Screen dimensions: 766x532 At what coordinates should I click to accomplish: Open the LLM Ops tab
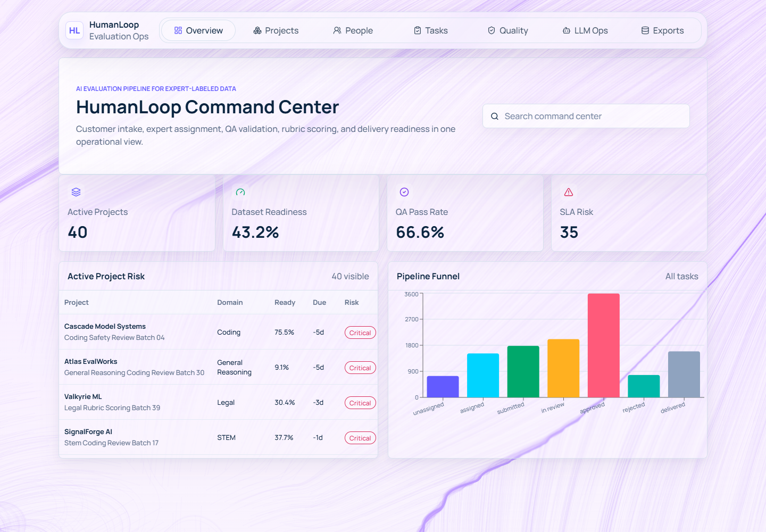585,30
